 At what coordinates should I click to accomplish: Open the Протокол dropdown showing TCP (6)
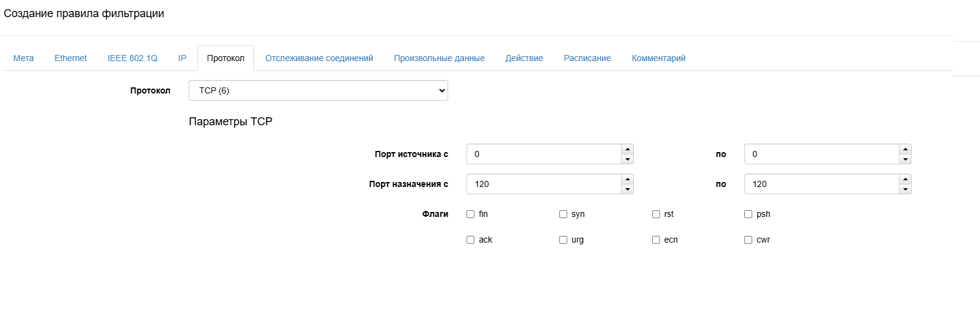[318, 90]
